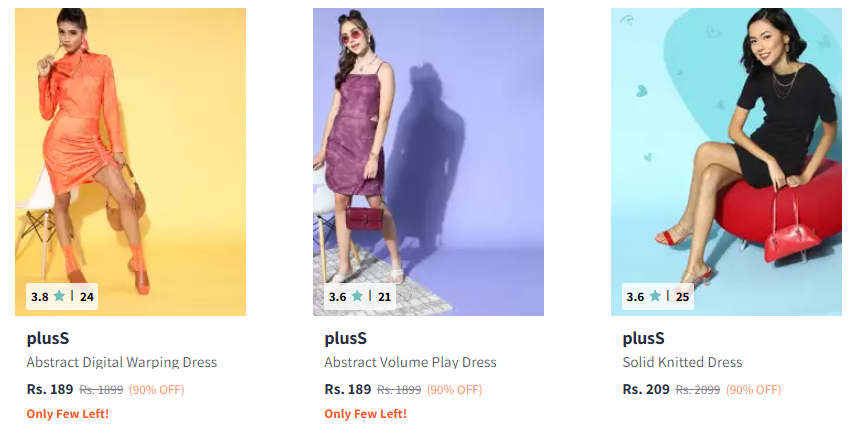Click the star icon beside the 25 reviews count
The image size is (855, 433).
(655, 296)
